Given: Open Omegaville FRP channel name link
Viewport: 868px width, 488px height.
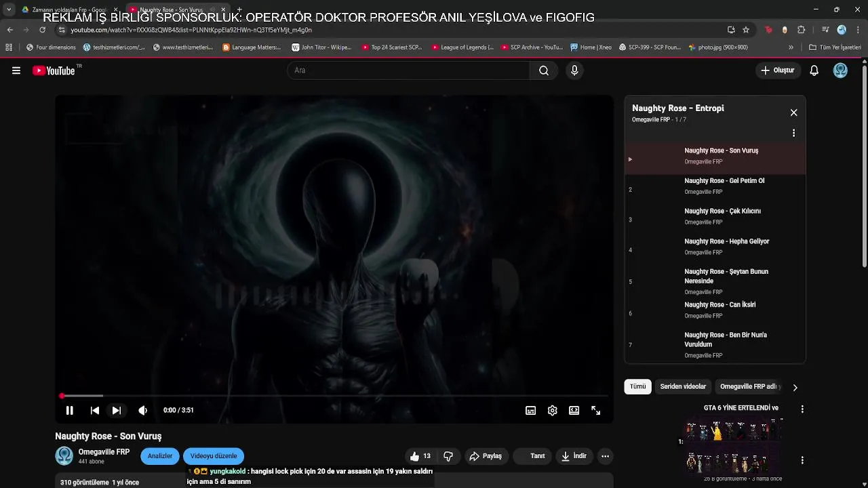Looking at the screenshot, I should [x=104, y=452].
